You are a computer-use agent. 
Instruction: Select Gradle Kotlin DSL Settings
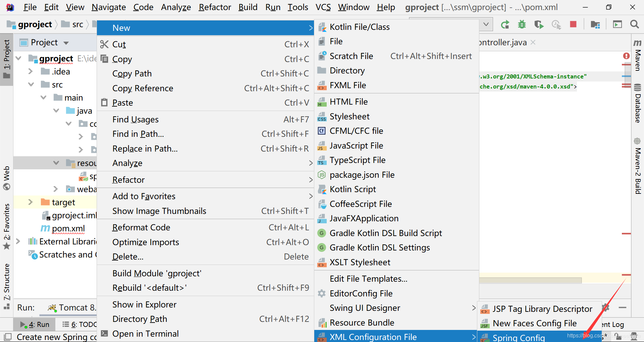point(396,247)
